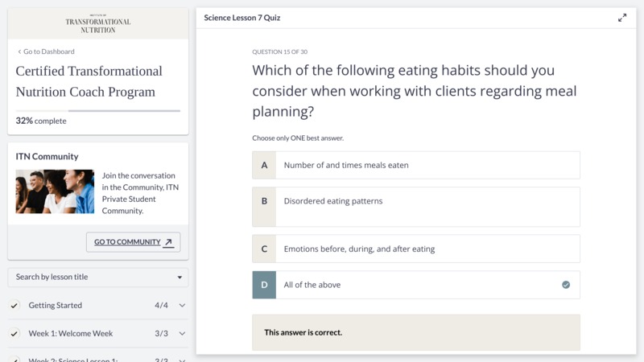The image size is (644, 362).
Task: Click the 32% course progress bar
Action: click(98, 111)
